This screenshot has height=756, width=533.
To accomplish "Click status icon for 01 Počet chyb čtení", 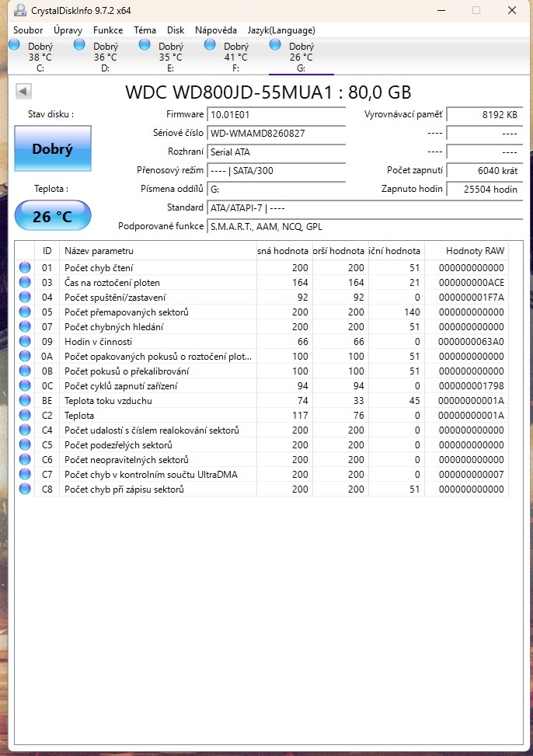I will pos(25,267).
